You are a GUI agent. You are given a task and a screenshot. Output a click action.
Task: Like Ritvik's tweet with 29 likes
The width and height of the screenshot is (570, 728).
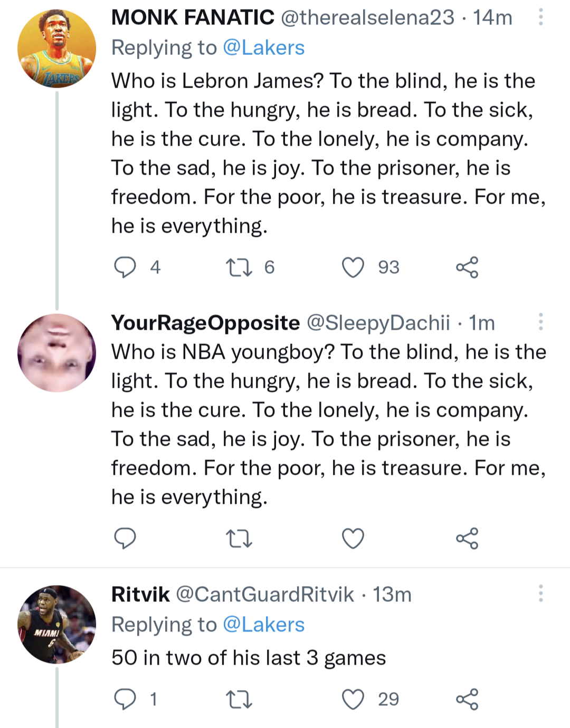point(353,699)
